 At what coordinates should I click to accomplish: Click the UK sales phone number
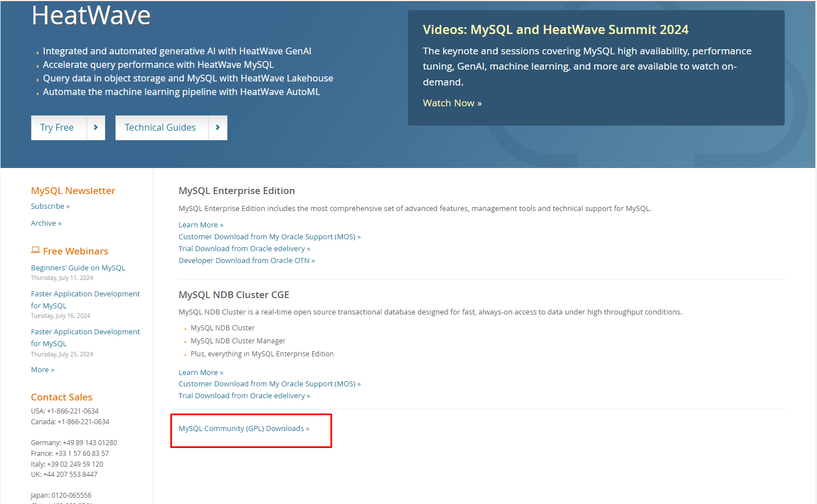point(70,475)
